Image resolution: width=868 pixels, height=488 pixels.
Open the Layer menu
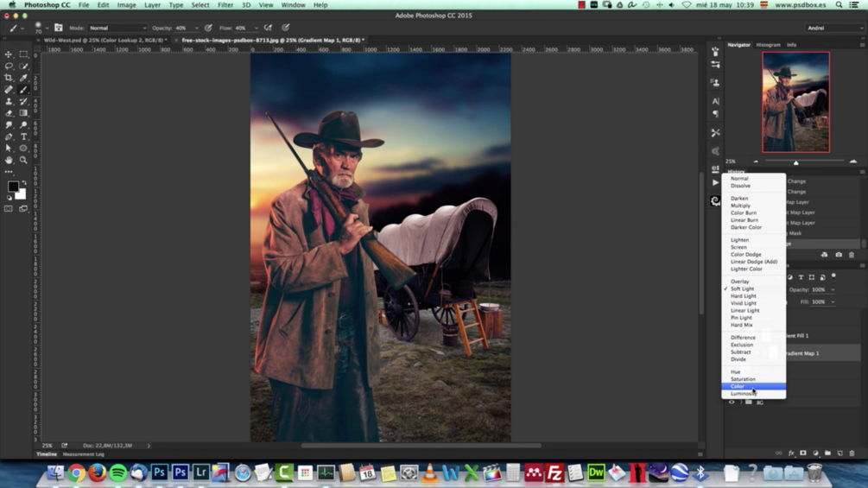(x=152, y=5)
